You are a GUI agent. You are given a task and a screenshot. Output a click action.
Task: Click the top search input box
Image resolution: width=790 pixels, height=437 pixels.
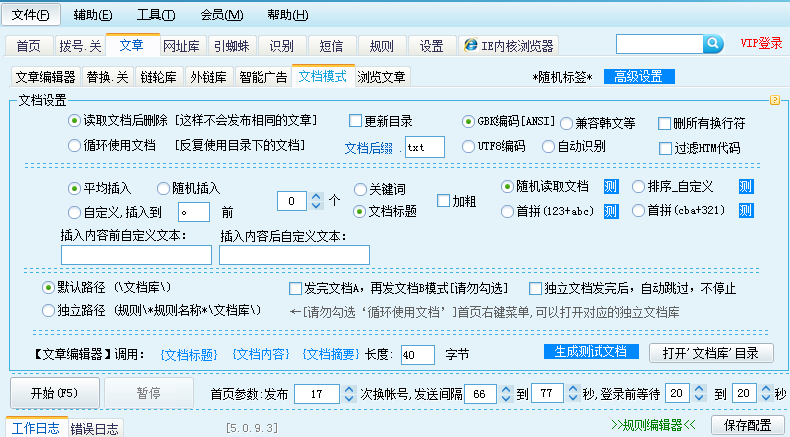tap(660, 44)
